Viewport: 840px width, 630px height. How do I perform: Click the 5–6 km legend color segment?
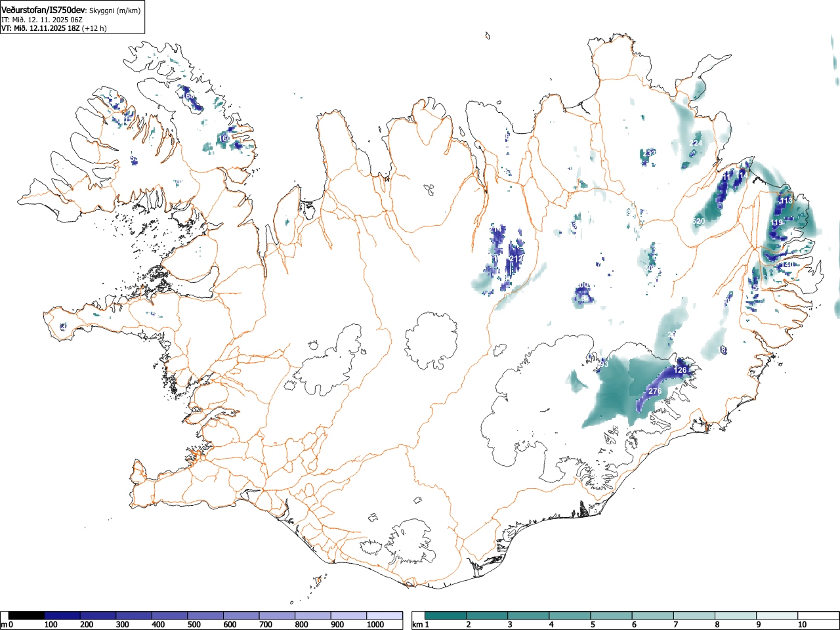612,616
